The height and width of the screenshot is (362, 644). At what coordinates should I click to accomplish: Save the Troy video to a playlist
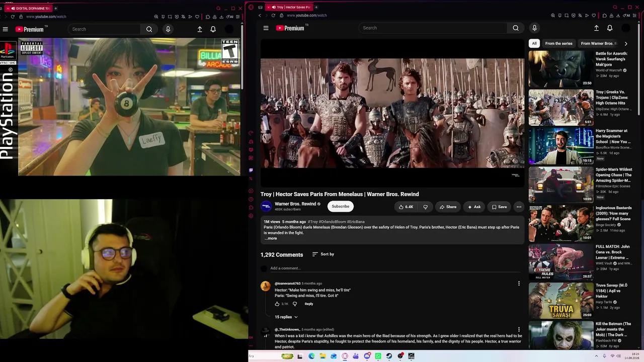click(499, 207)
